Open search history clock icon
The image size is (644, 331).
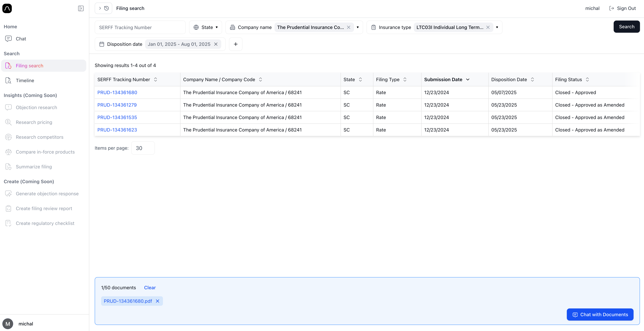point(106,8)
